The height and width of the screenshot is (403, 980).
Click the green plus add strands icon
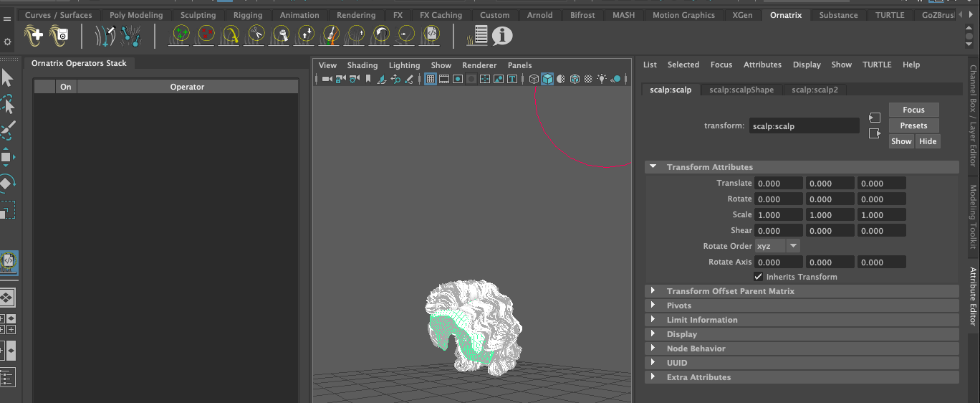tap(181, 34)
